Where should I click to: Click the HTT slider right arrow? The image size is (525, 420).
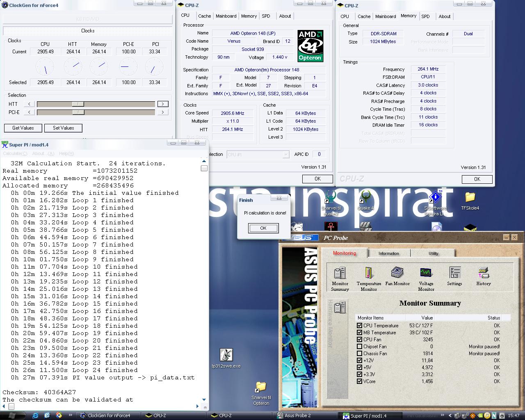[x=163, y=104]
